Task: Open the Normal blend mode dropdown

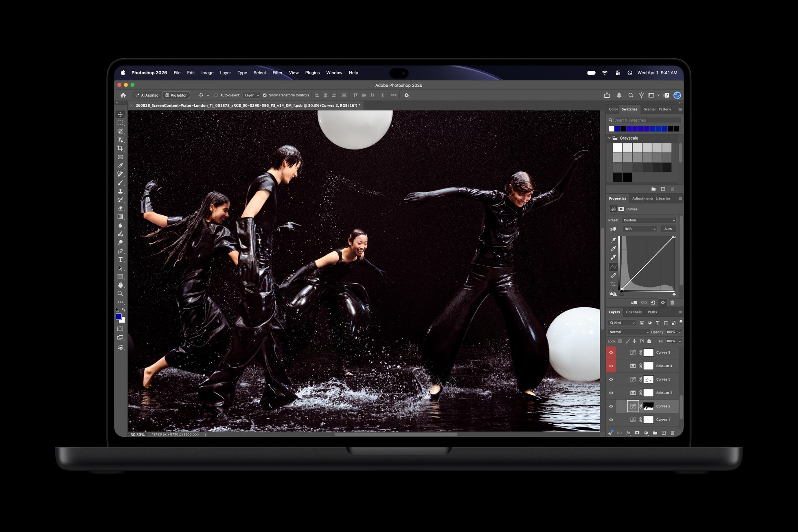Action: coord(629,332)
